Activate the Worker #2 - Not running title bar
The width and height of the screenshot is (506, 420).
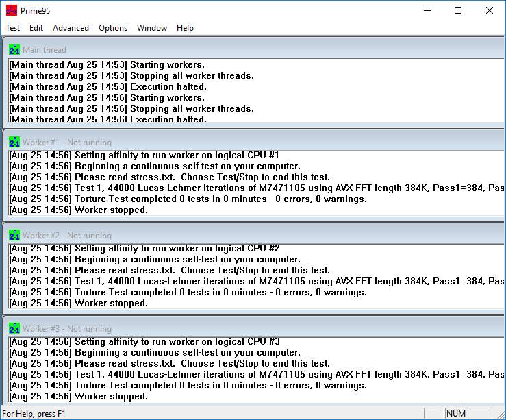(x=253, y=235)
